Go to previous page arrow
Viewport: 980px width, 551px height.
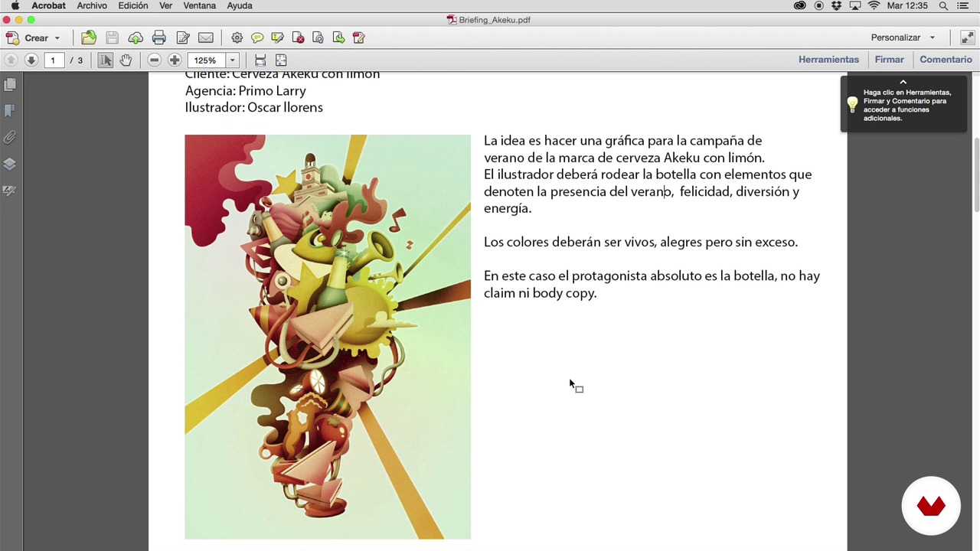pos(11,60)
